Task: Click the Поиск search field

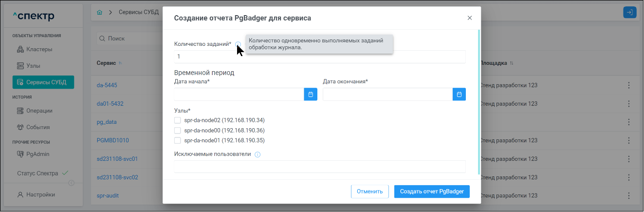Action: pos(129,39)
